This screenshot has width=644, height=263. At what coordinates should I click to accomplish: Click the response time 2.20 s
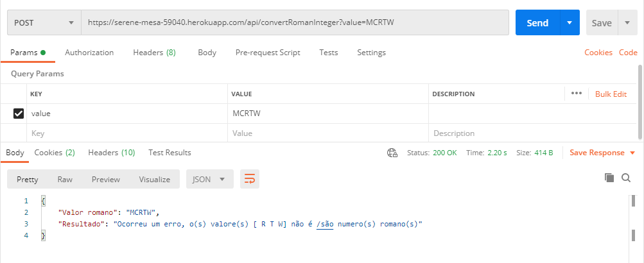[x=497, y=153]
